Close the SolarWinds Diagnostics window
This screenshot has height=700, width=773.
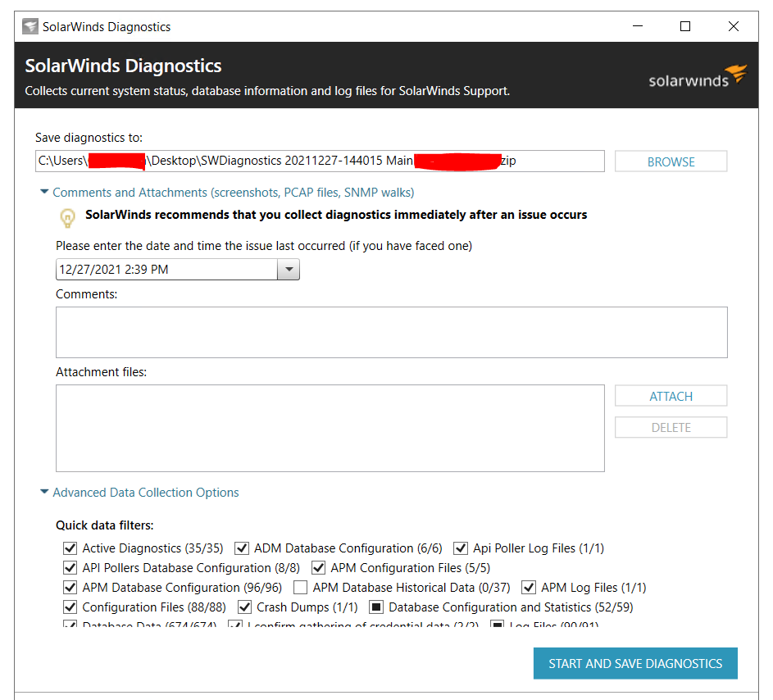734,26
